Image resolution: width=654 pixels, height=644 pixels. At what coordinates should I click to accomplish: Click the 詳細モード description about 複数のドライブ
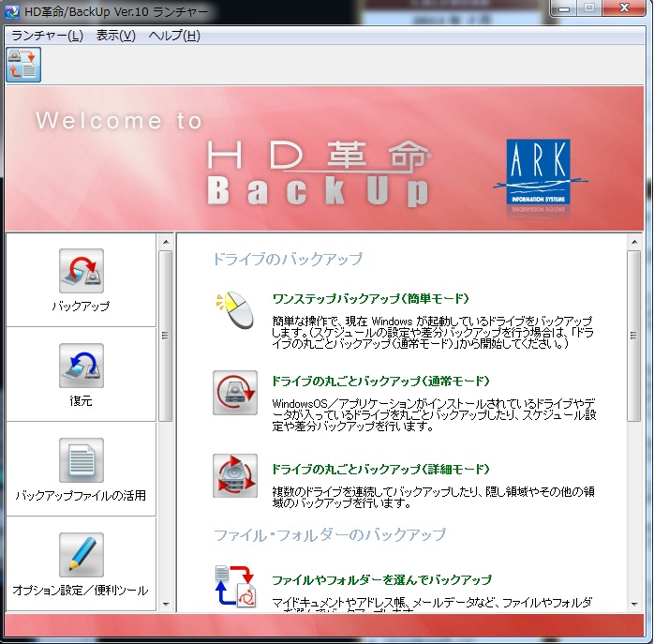(434, 497)
